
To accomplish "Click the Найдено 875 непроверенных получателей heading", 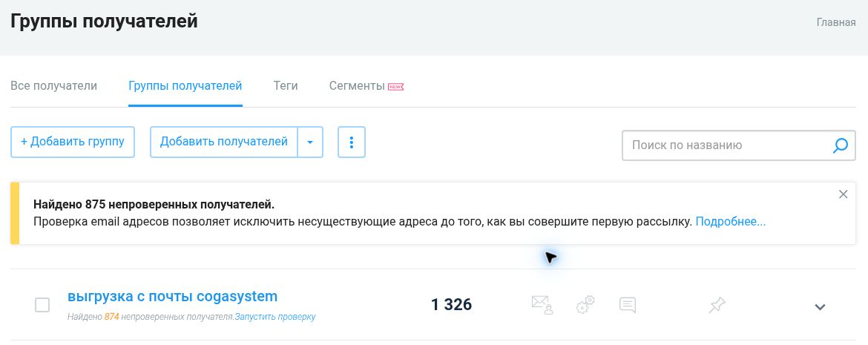I will [154, 205].
